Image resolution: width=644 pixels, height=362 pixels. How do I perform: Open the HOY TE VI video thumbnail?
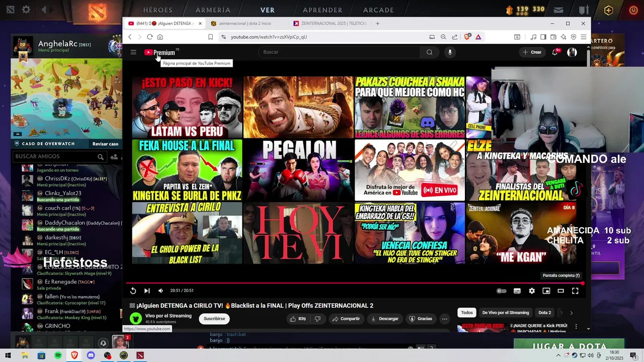[298, 233]
